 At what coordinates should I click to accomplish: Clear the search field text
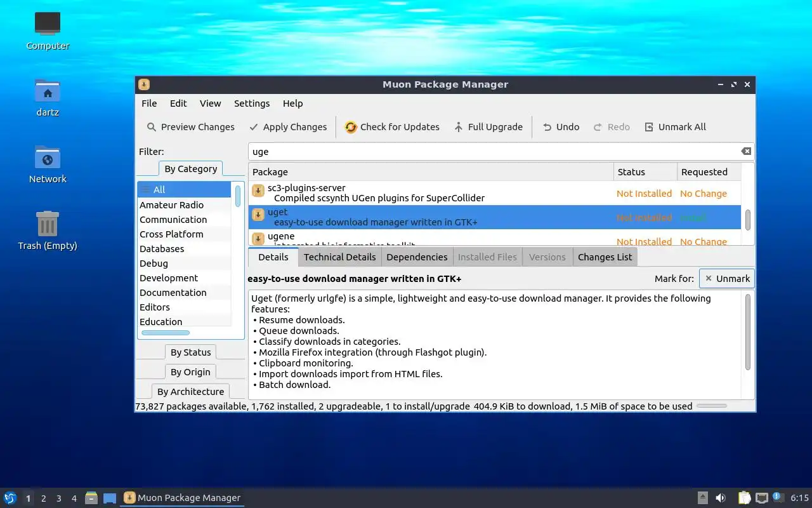(x=746, y=151)
